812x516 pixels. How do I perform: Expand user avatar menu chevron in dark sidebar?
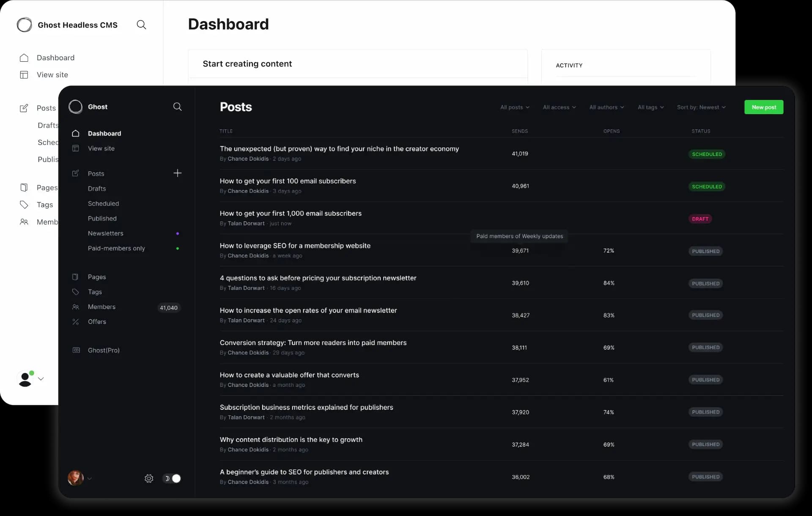coord(90,479)
